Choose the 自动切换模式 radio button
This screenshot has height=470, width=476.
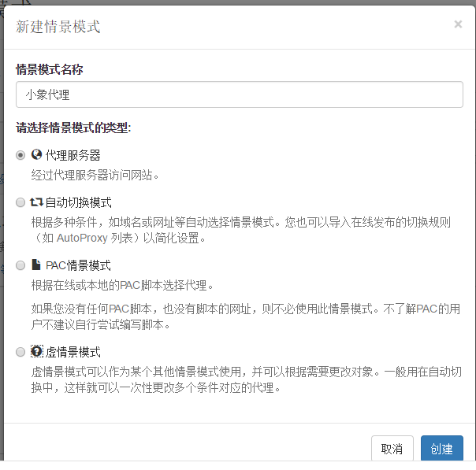[21, 202]
